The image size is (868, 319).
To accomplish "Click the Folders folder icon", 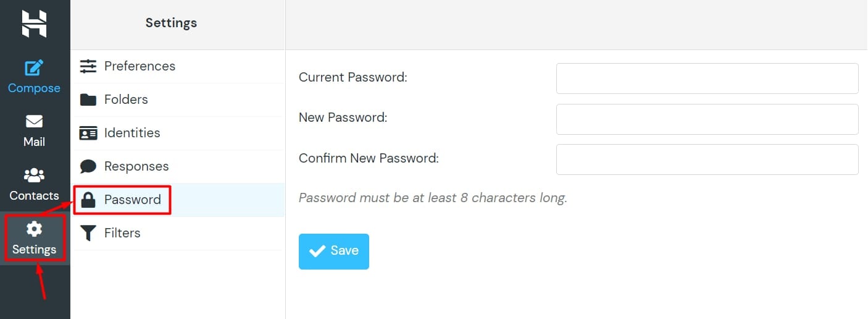I will (88, 100).
